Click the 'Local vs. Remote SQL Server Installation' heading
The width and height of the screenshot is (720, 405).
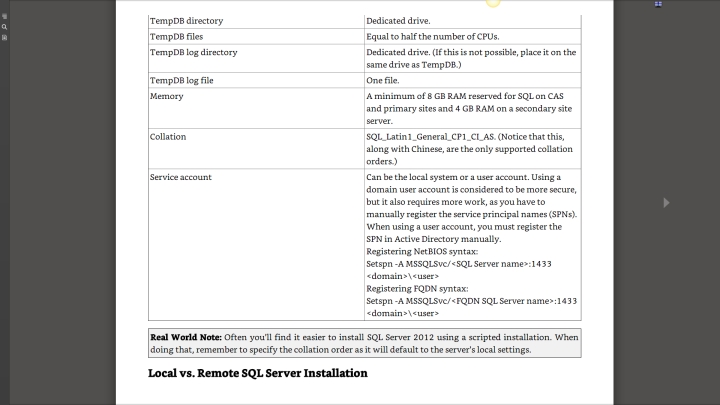[258, 373]
